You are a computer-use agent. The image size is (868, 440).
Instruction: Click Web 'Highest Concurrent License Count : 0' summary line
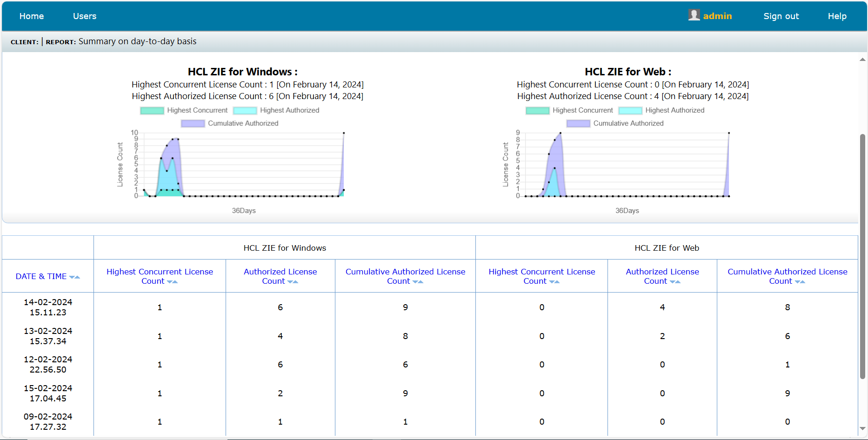(633, 85)
